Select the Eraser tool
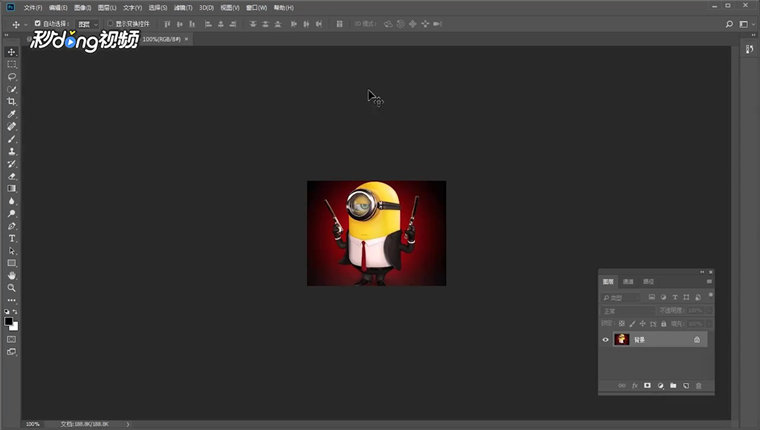 [x=12, y=176]
